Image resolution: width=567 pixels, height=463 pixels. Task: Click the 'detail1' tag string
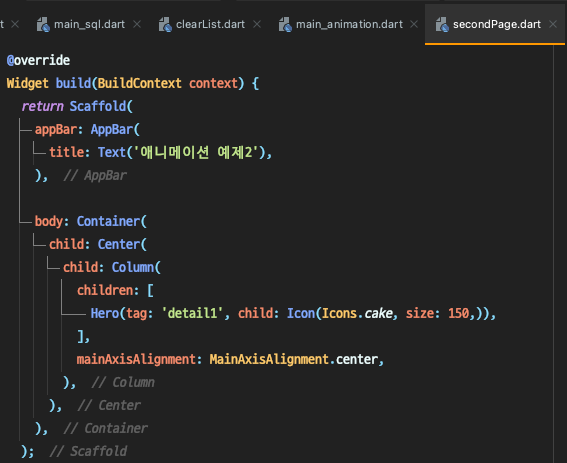click(192, 313)
